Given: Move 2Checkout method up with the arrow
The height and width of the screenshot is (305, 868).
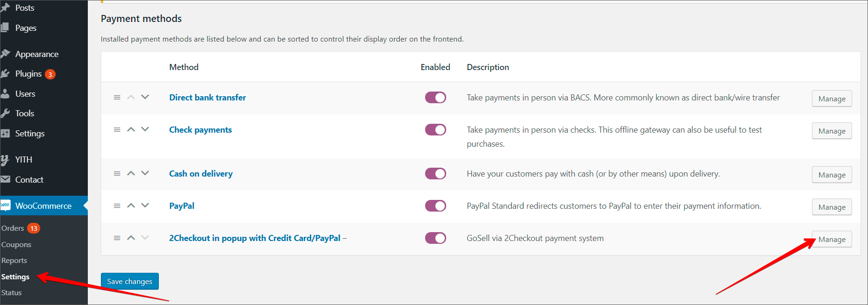Looking at the screenshot, I should point(131,238).
